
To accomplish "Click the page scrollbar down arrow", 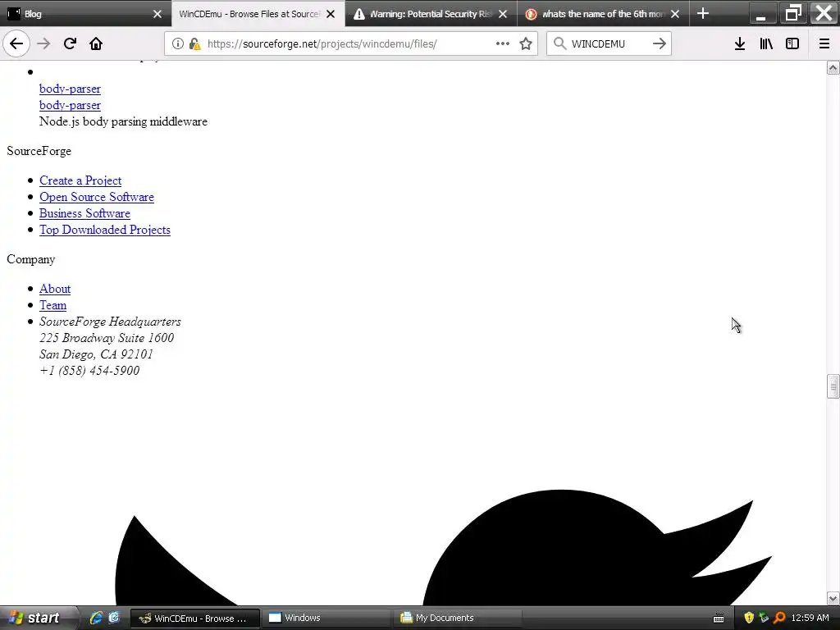I will [833, 598].
